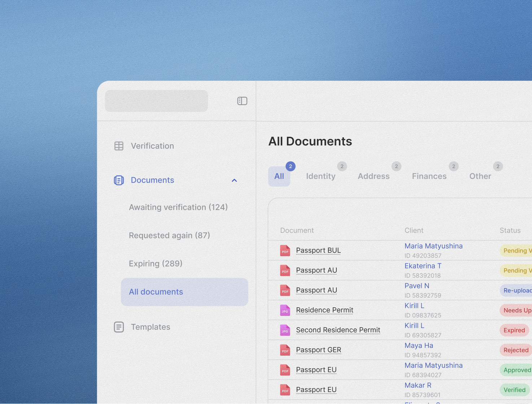The height and width of the screenshot is (404, 532).
Task: Open Makar R's Passport EU document
Action: 316,390
